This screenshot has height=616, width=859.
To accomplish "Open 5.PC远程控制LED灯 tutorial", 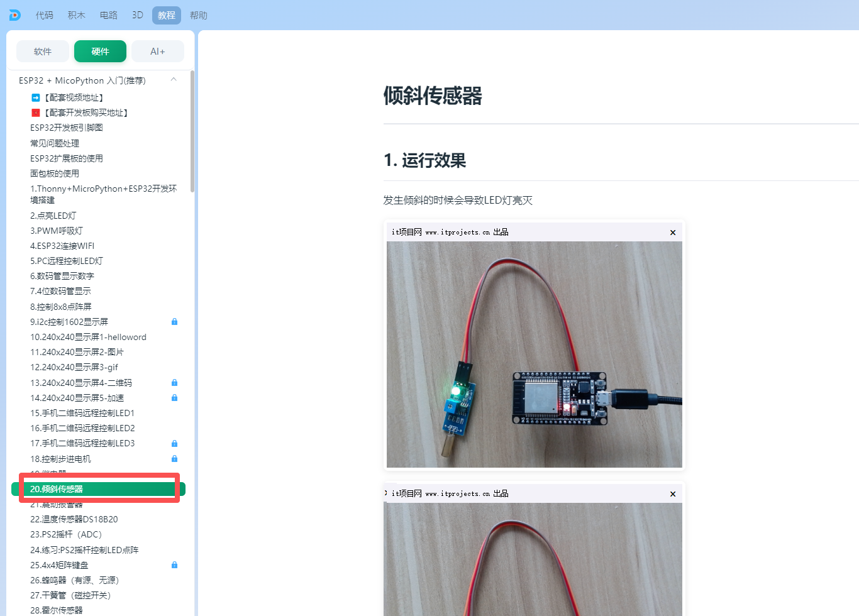I will [67, 261].
